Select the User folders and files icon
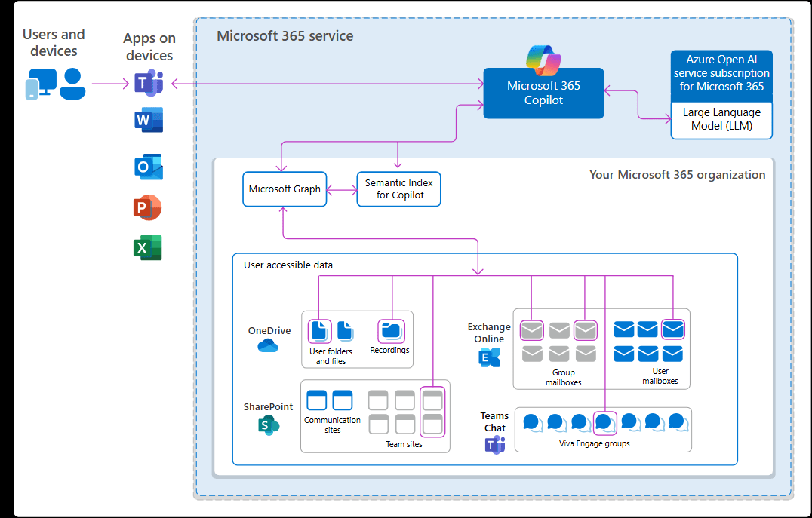 pyautogui.click(x=320, y=329)
